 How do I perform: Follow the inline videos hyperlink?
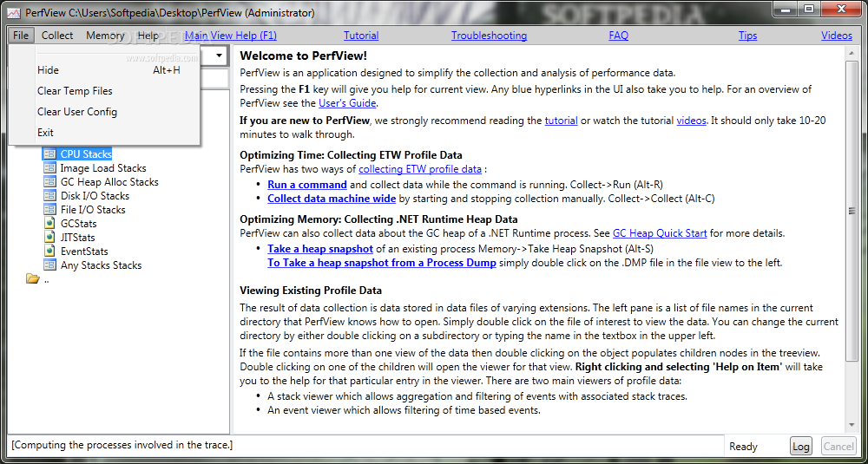point(692,121)
